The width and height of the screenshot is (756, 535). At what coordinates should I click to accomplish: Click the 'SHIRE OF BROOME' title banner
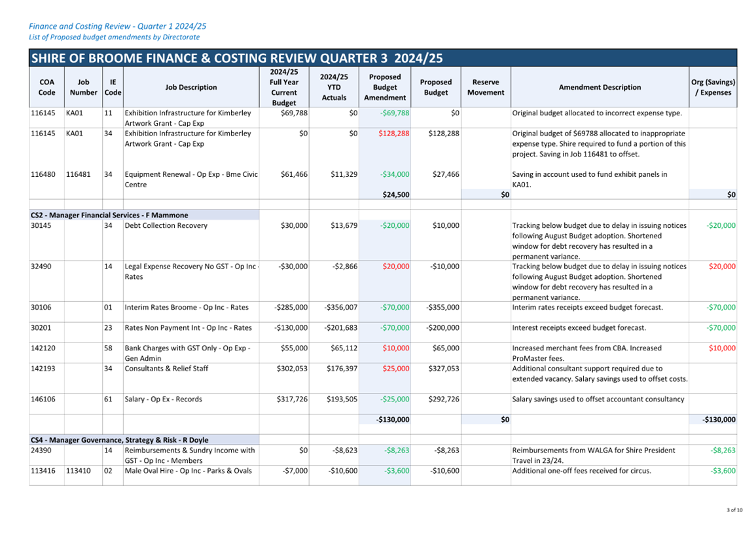(x=383, y=58)
